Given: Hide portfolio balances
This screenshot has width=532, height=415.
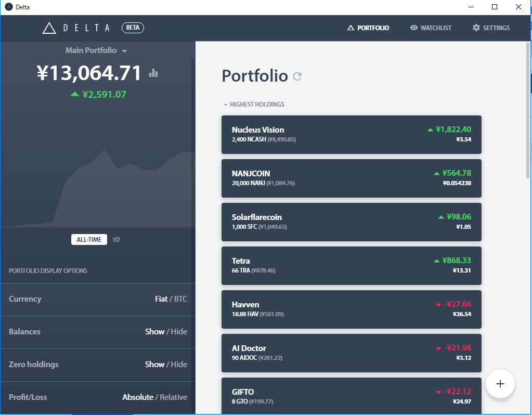Looking at the screenshot, I should 179,331.
